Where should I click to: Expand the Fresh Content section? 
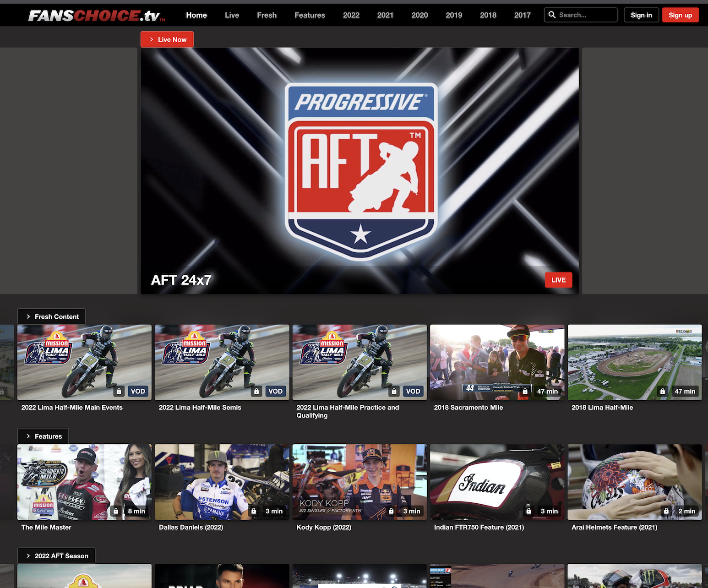click(52, 316)
